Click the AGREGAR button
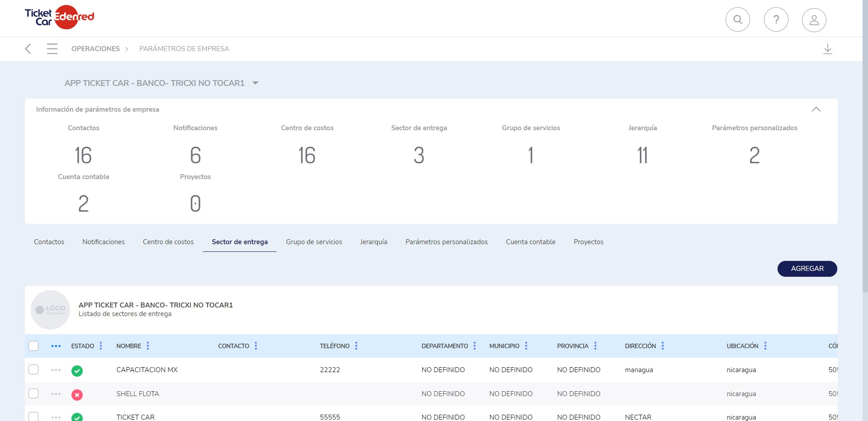 (x=807, y=269)
